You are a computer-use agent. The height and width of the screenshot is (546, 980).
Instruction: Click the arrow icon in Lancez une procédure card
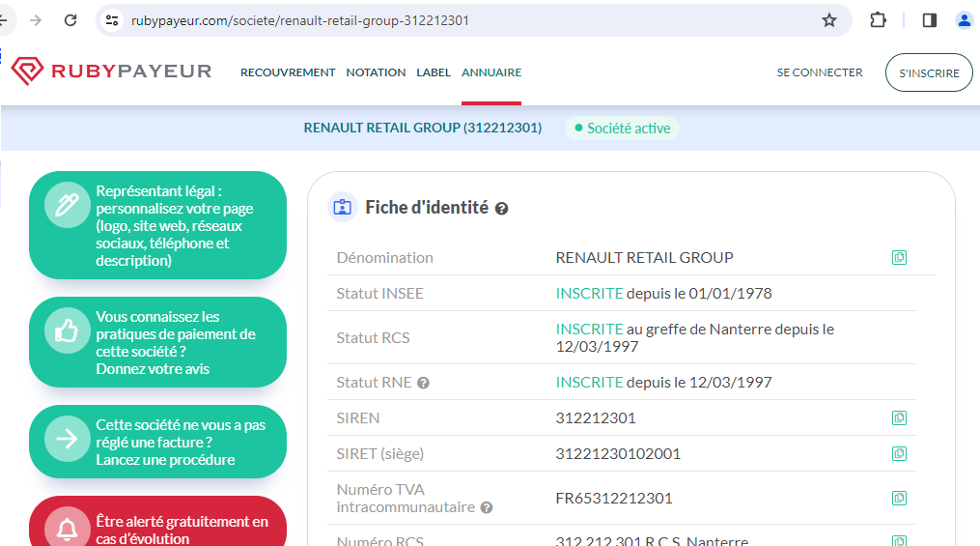[x=68, y=439]
